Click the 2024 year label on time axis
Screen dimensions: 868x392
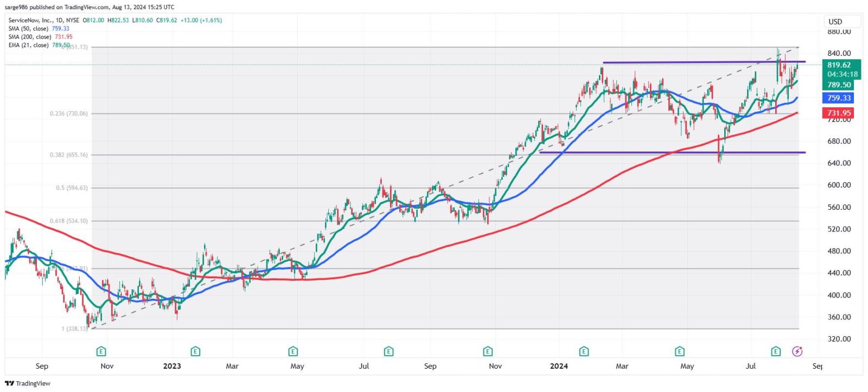tap(559, 366)
